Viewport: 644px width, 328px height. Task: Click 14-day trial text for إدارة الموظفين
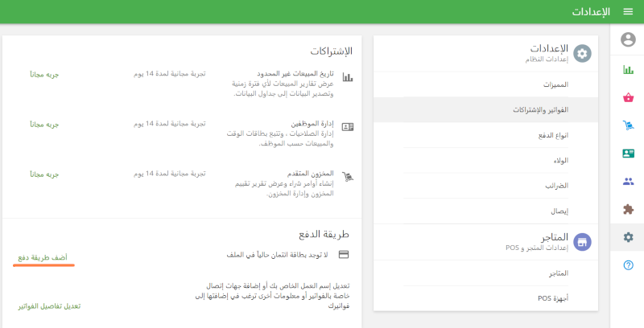coord(170,124)
